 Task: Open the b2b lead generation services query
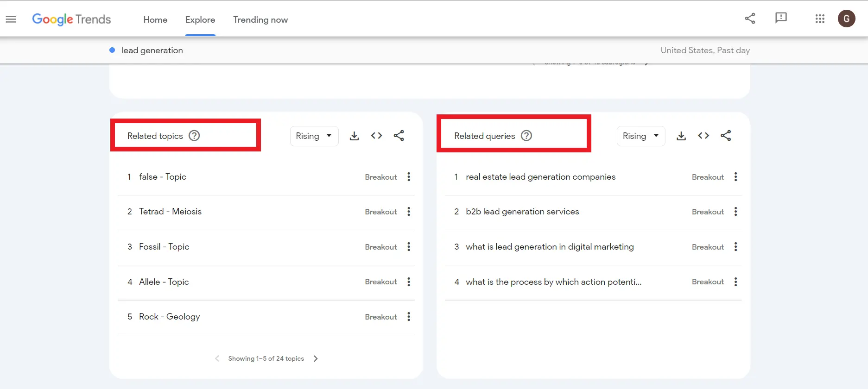coord(522,212)
